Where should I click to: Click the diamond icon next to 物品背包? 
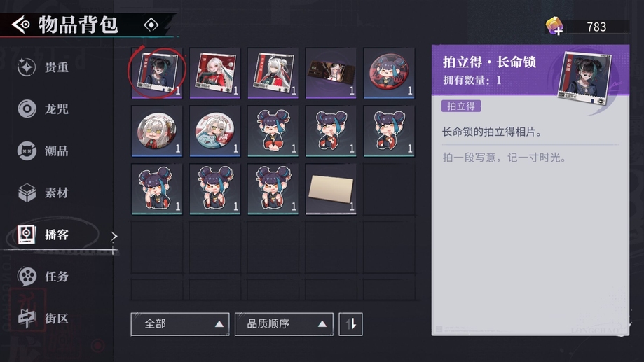[151, 25]
